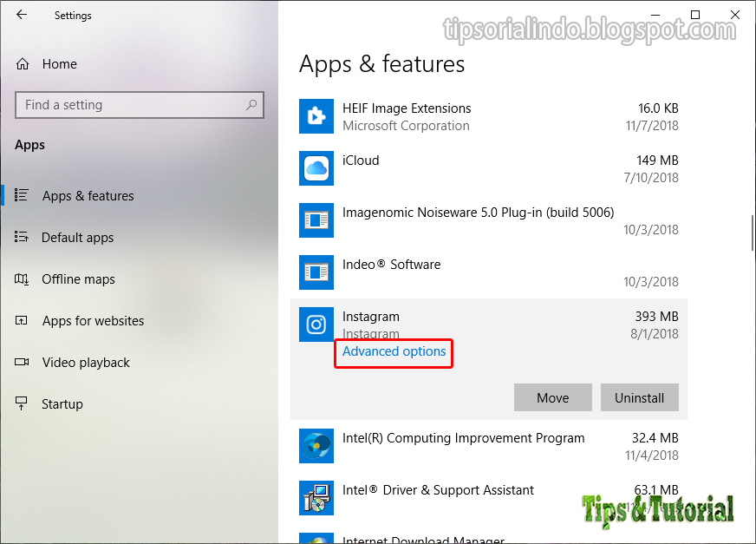Open Default apps settings page
756x544 pixels.
tap(78, 238)
